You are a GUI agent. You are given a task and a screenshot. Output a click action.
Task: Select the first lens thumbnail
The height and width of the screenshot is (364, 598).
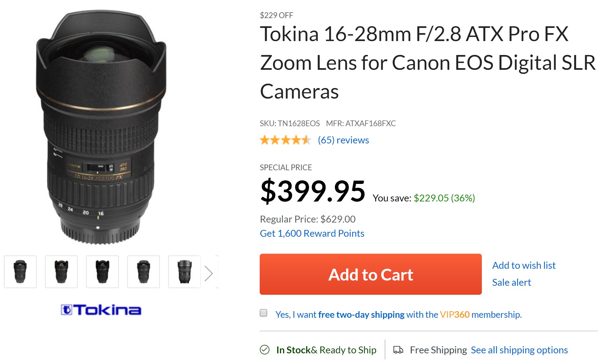(20, 271)
